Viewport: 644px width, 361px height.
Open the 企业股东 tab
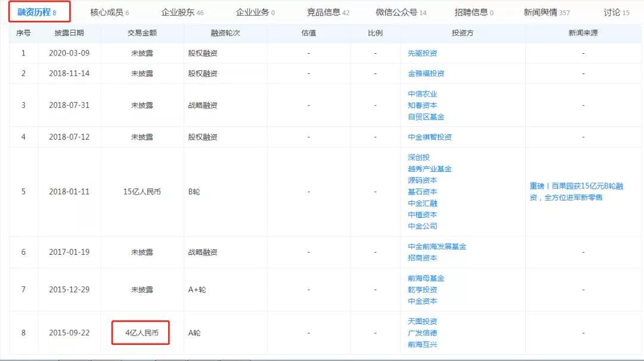coord(182,13)
